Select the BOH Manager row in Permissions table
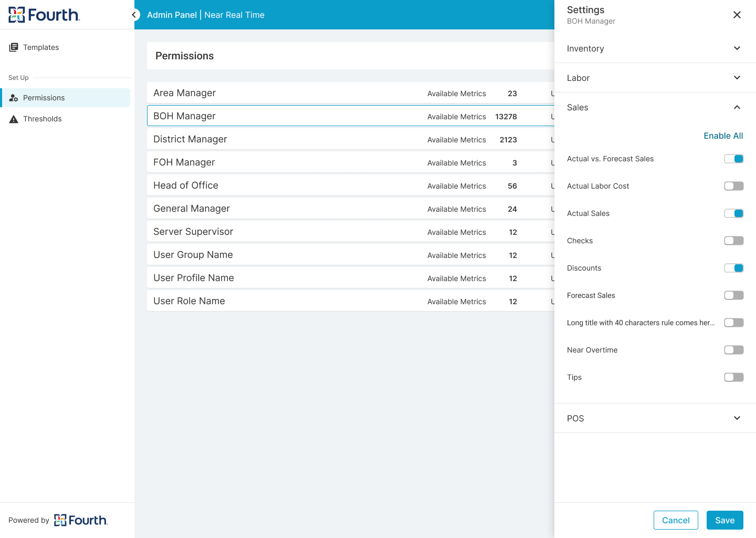The image size is (756, 538). [x=315, y=116]
